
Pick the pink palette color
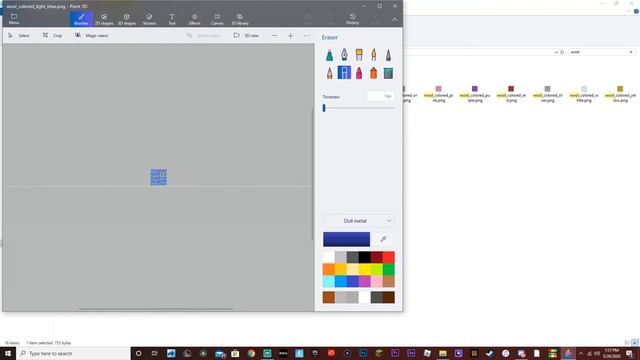click(376, 281)
